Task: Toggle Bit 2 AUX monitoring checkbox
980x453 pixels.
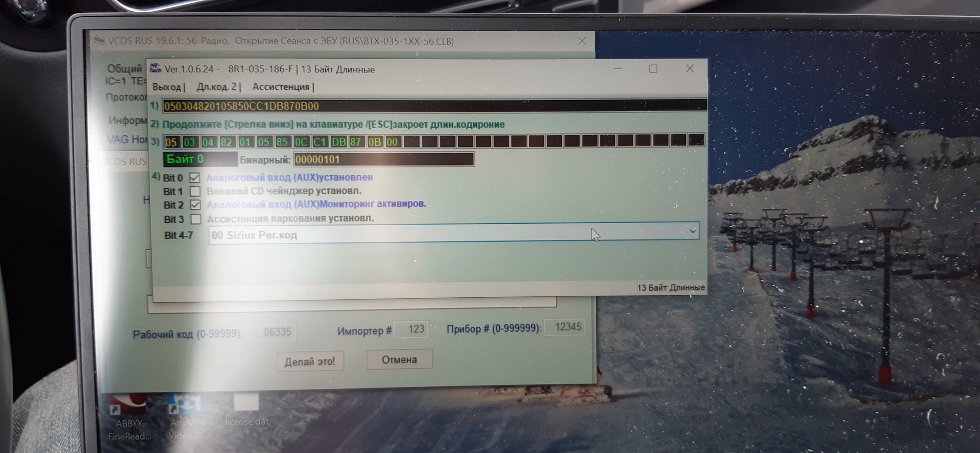Action: [195, 205]
